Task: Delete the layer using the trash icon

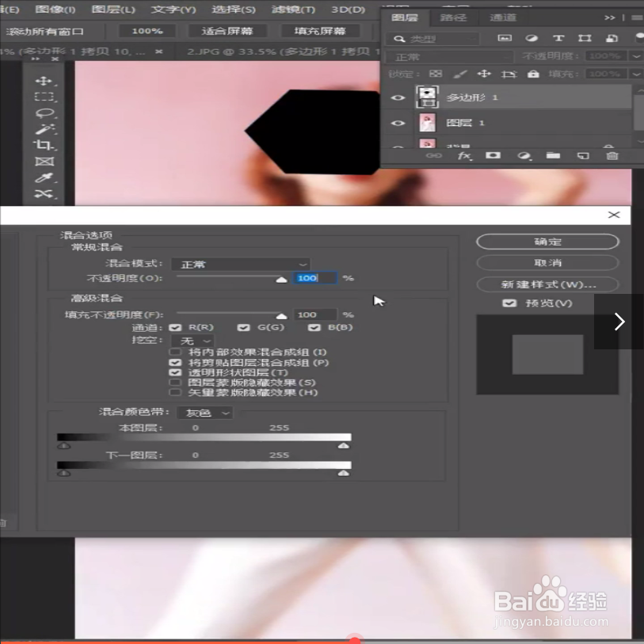Action: (611, 156)
